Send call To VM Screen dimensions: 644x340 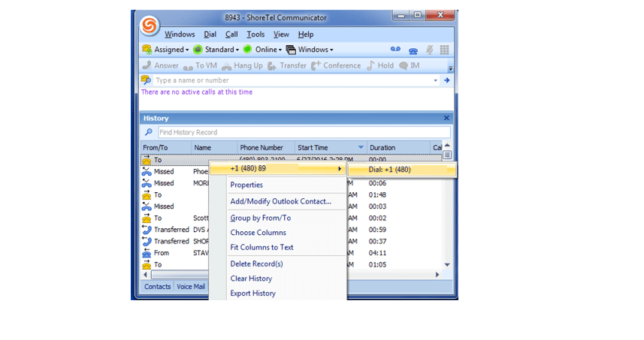point(200,65)
